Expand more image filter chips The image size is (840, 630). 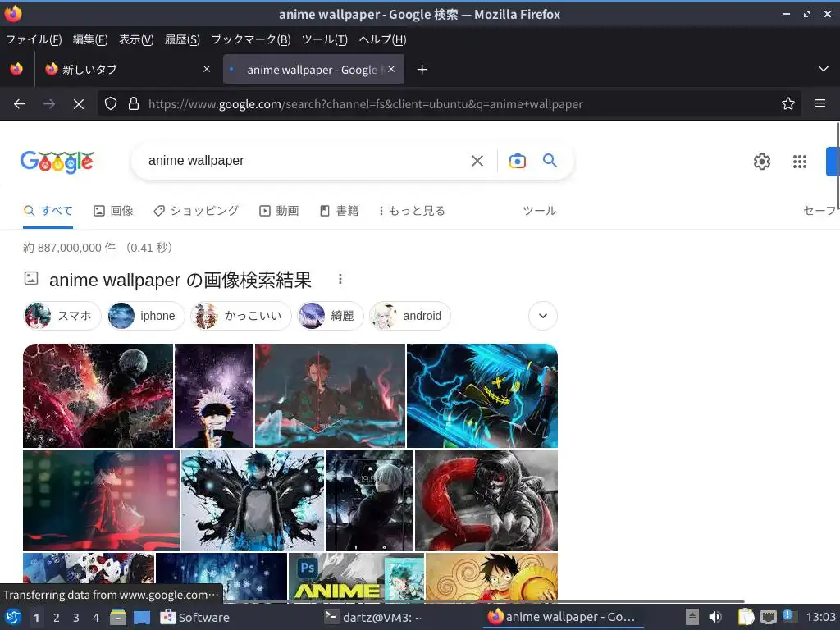(543, 316)
